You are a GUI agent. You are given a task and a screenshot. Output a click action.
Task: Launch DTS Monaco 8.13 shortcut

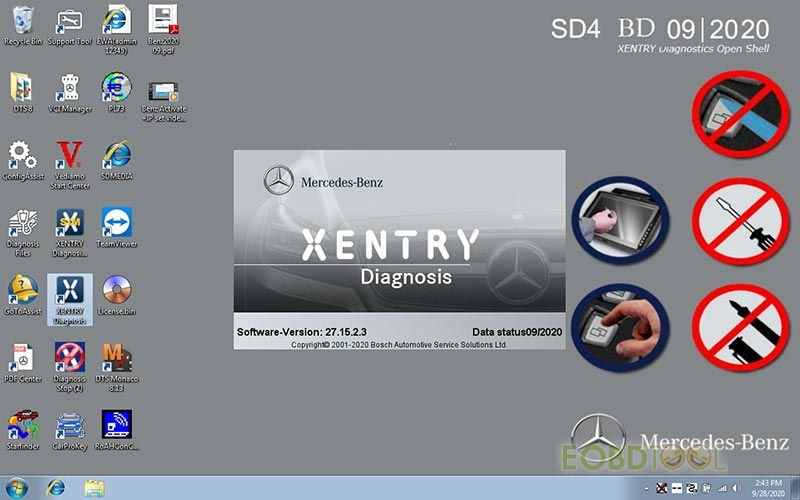click(x=117, y=367)
